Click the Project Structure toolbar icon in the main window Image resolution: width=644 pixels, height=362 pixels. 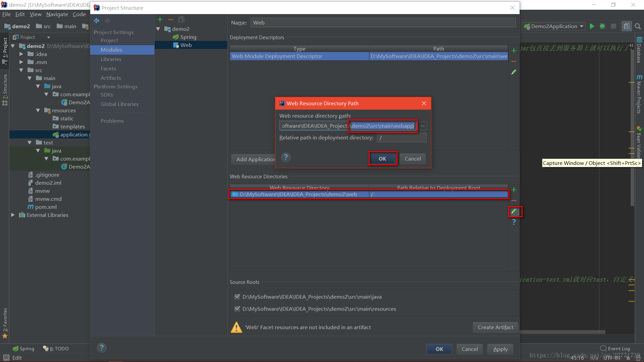coord(626,26)
